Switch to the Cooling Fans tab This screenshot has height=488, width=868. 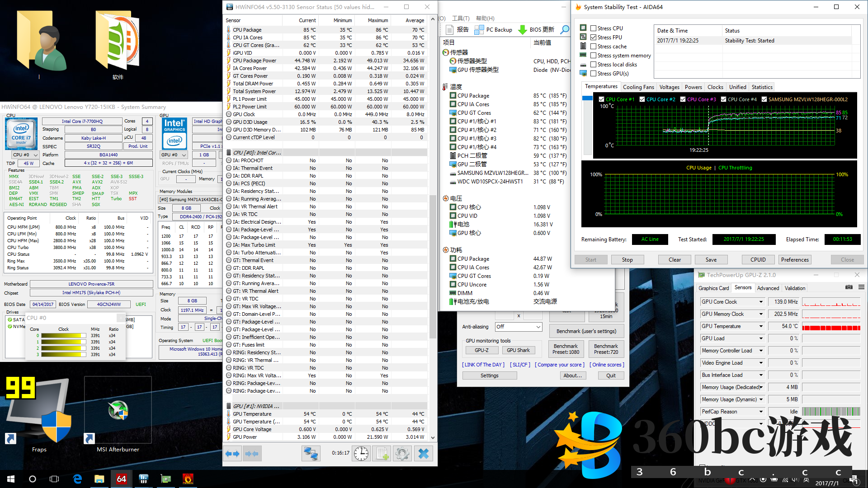(x=638, y=87)
